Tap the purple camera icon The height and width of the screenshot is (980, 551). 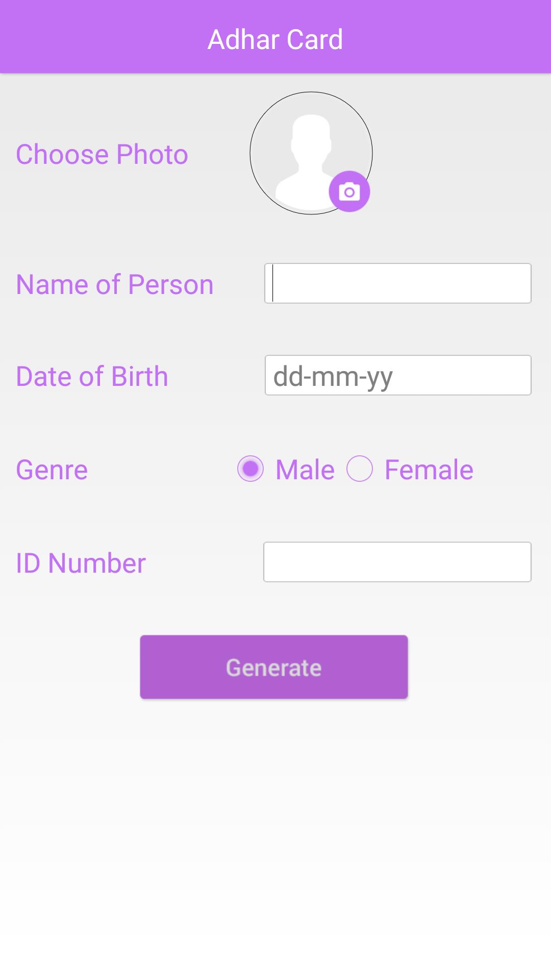349,191
